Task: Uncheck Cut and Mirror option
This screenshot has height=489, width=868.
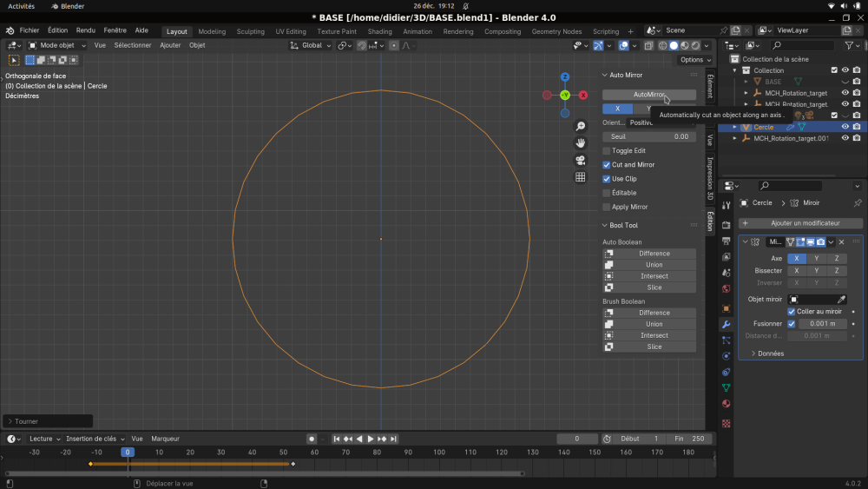Action: point(606,164)
